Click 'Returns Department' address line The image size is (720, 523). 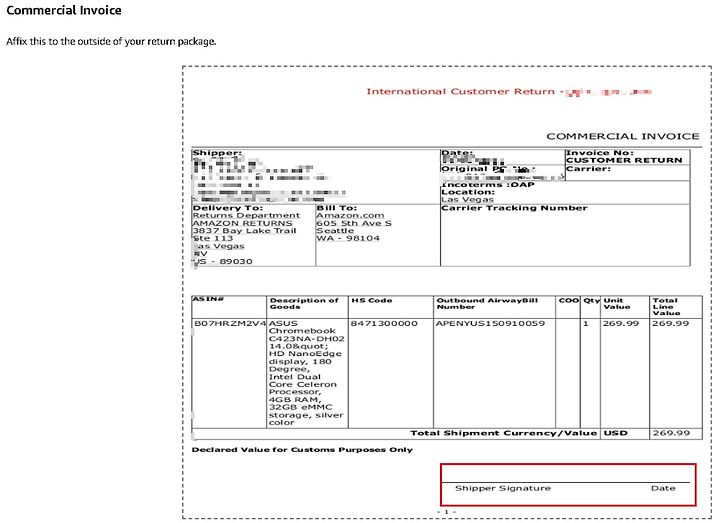246,215
